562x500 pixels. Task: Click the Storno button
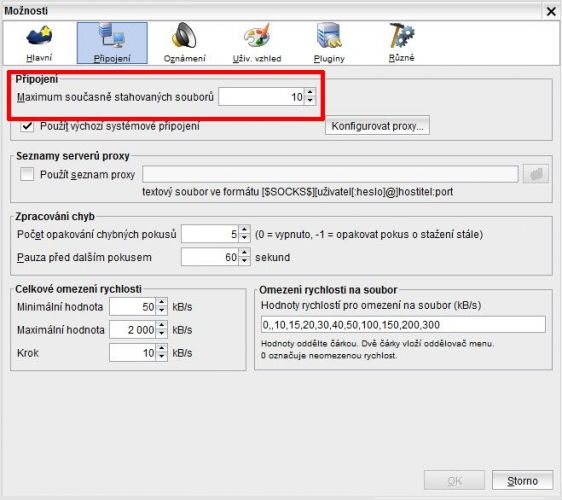coord(523,480)
